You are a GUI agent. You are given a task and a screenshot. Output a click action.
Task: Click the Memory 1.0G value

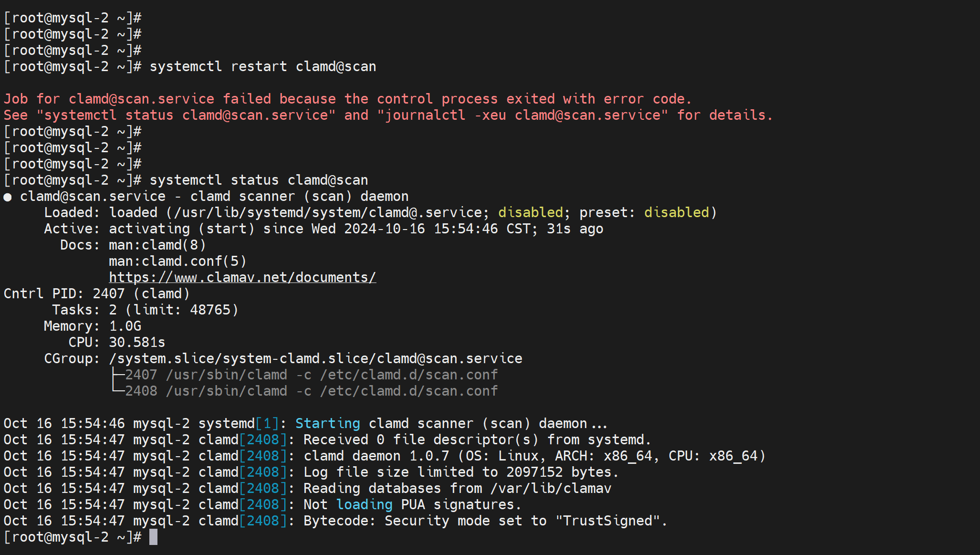click(125, 326)
